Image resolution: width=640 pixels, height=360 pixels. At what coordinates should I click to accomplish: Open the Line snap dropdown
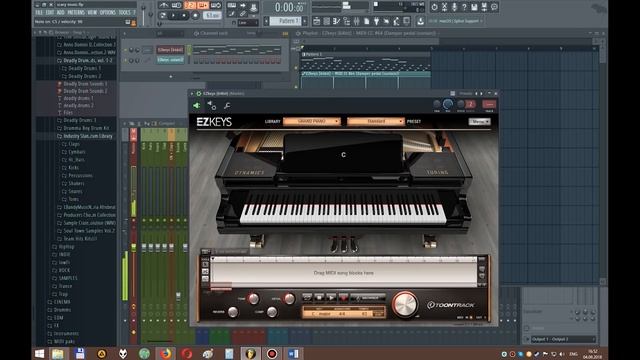point(248,23)
